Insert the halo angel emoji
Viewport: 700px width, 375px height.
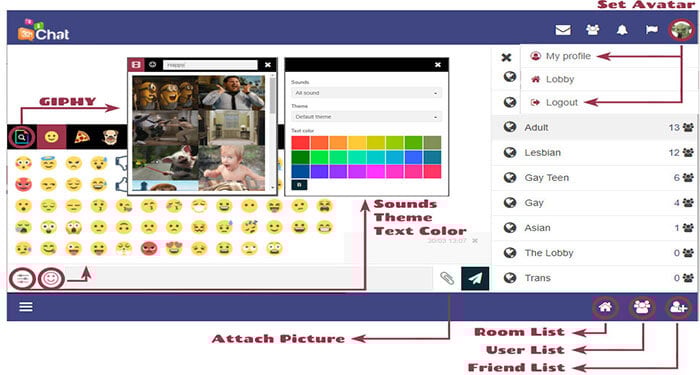click(48, 162)
